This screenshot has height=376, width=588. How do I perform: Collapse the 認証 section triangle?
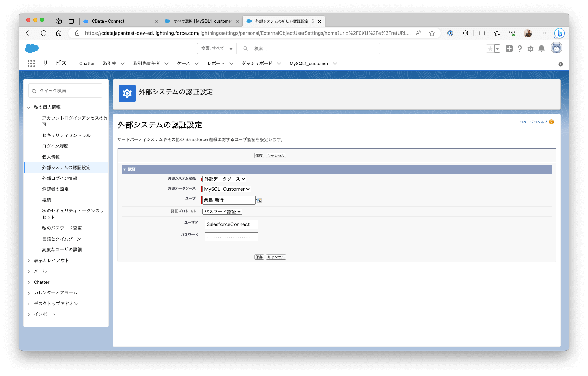(125, 170)
